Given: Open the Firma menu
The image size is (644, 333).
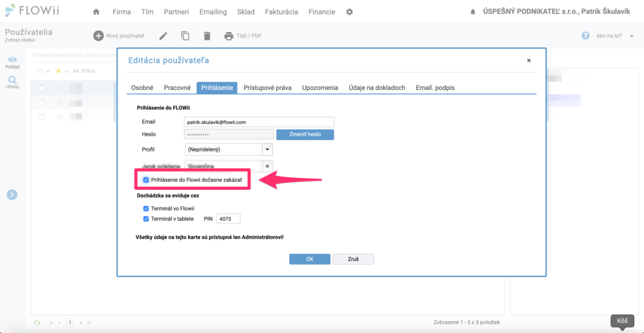Looking at the screenshot, I should (121, 12).
